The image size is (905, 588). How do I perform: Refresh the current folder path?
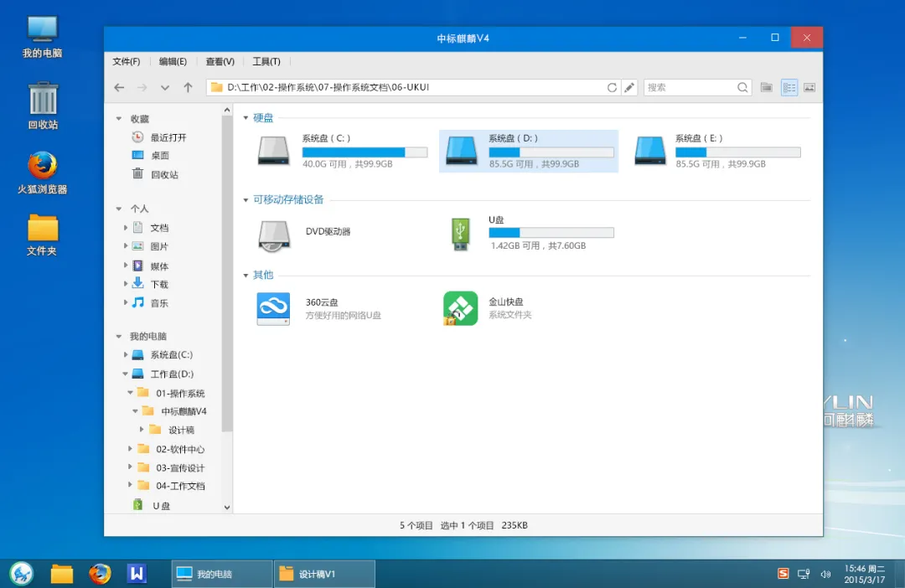tap(612, 88)
